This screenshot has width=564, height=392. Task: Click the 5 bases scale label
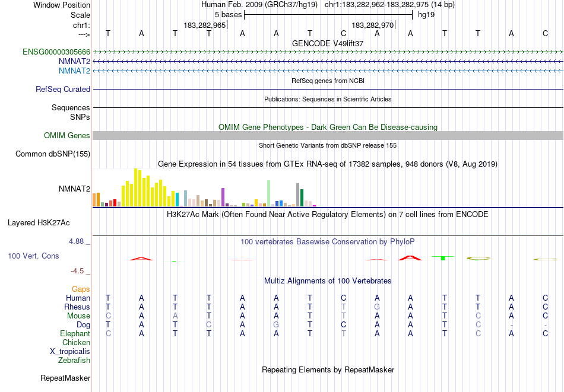click(x=229, y=15)
